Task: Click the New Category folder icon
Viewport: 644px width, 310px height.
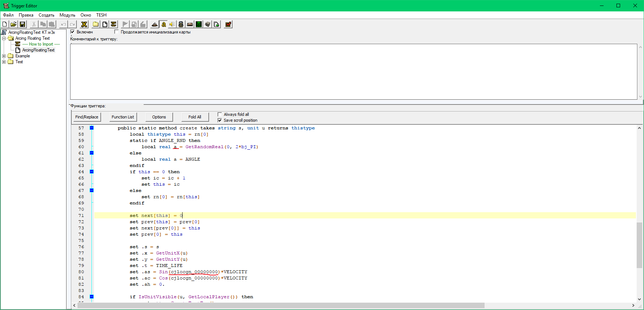Action: coord(96,24)
